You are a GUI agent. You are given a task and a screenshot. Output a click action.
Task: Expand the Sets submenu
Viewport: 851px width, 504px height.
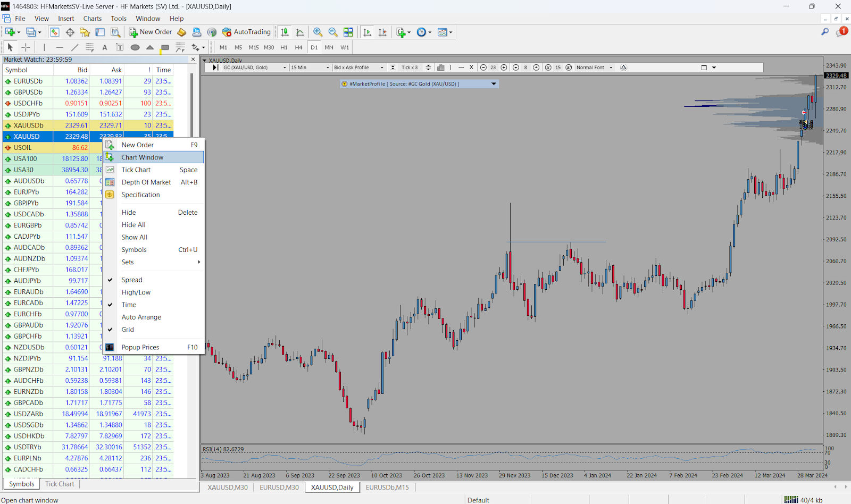pos(154,262)
